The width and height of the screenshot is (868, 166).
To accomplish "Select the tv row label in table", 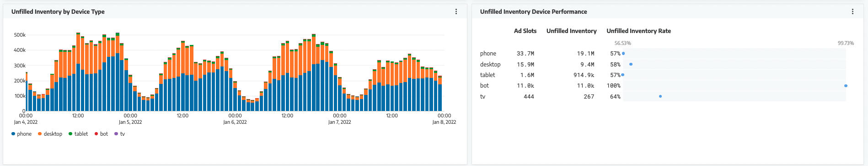I will [482, 96].
